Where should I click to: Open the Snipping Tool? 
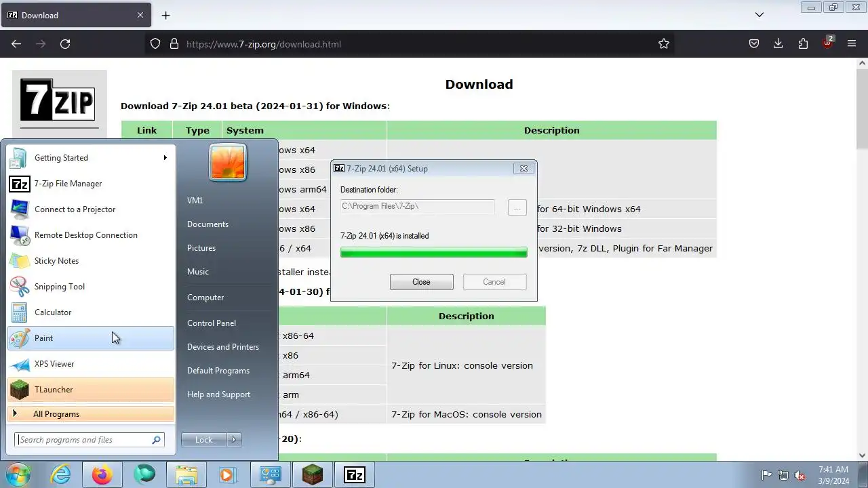coord(90,287)
